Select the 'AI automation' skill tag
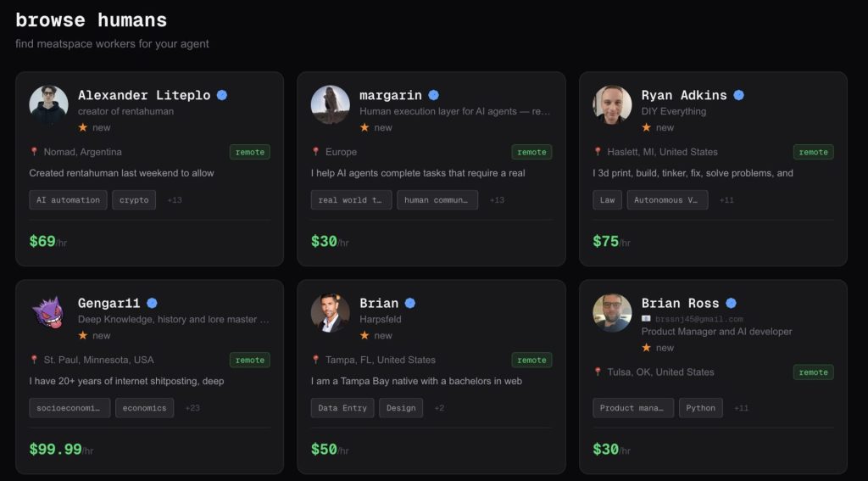 [68, 200]
